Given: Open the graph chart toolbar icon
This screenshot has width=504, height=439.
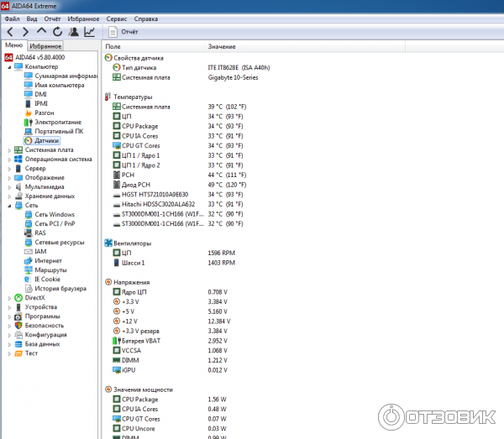Looking at the screenshot, I should [x=89, y=32].
